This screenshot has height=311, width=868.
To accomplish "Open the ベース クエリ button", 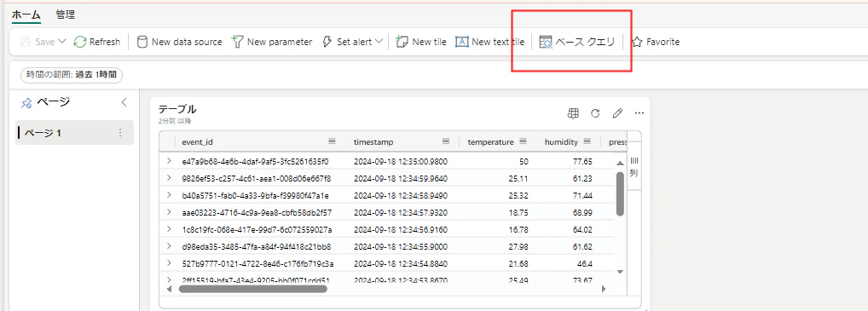I will (577, 42).
